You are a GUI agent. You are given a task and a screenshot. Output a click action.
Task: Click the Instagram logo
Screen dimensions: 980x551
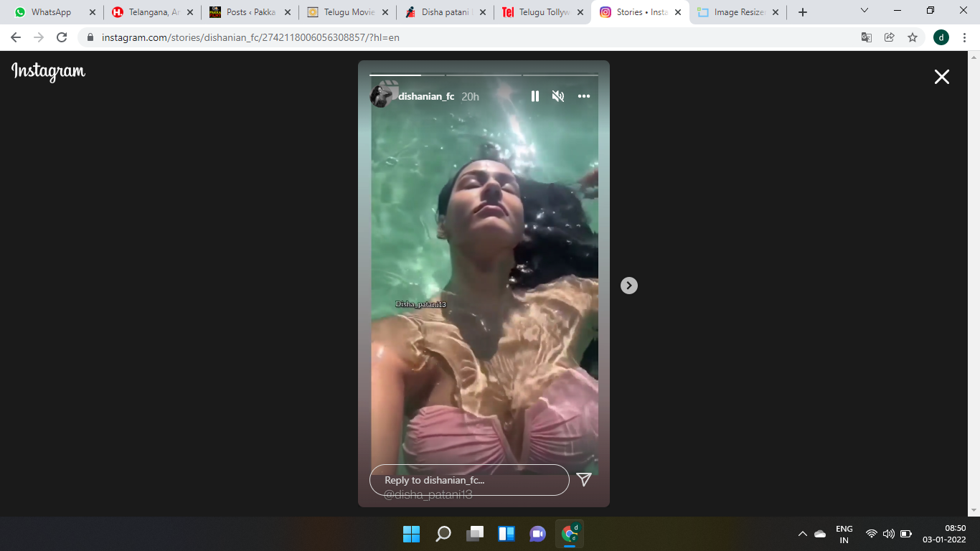click(48, 72)
